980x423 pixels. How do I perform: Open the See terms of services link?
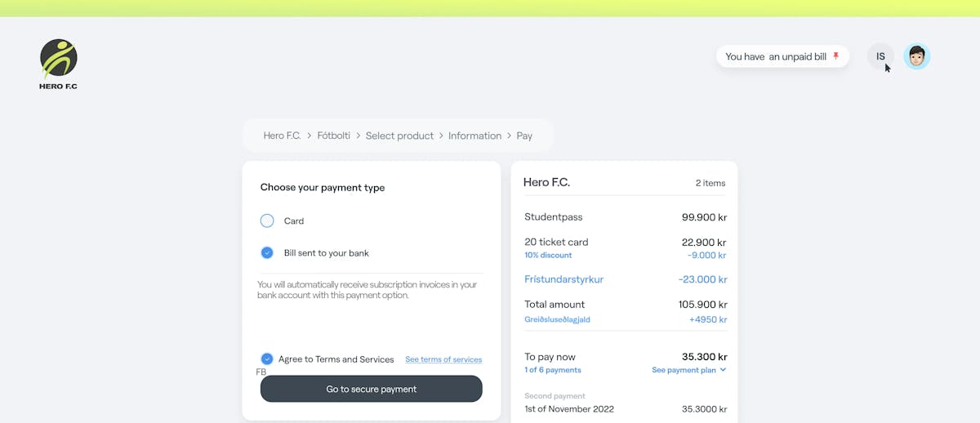pyautogui.click(x=443, y=359)
